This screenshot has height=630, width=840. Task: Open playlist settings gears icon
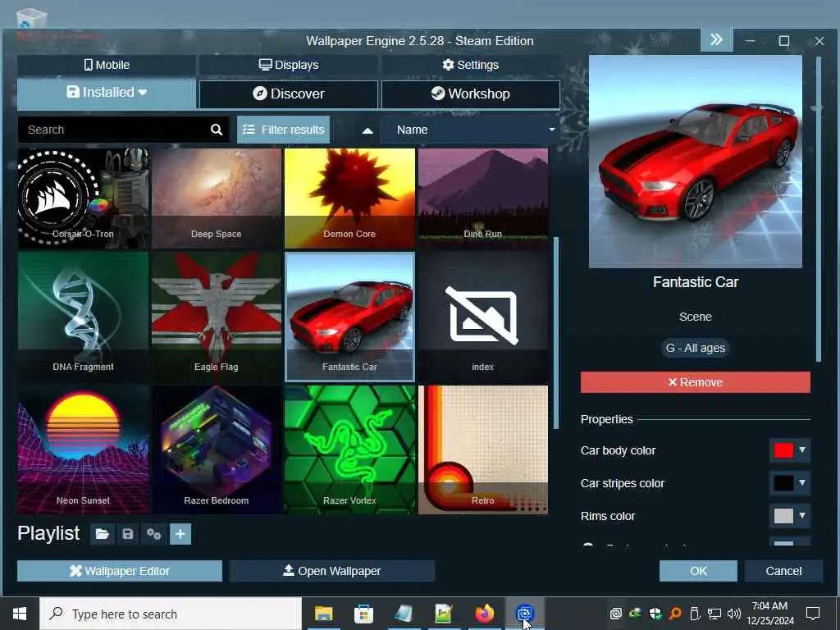tap(153, 534)
